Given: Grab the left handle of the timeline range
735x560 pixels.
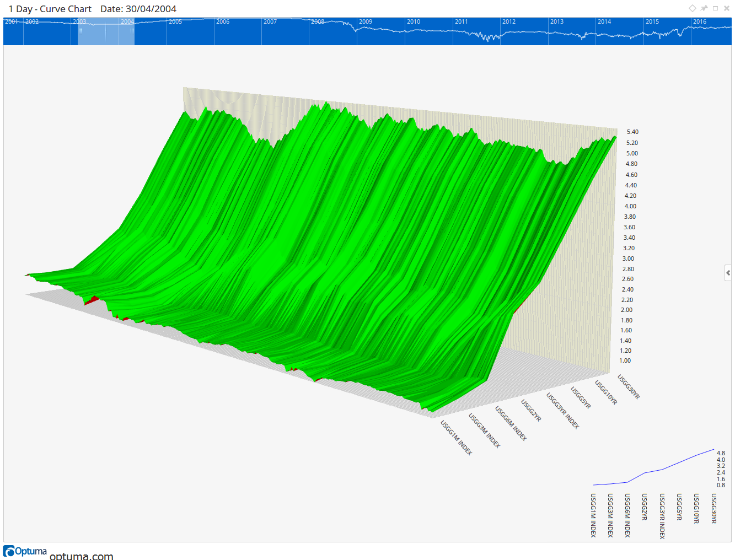Looking at the screenshot, I should 80,31.
